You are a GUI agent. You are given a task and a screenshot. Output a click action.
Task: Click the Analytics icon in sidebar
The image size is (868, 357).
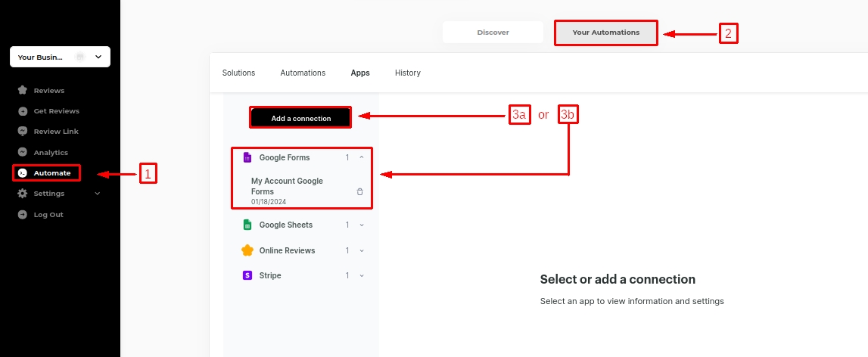point(23,152)
